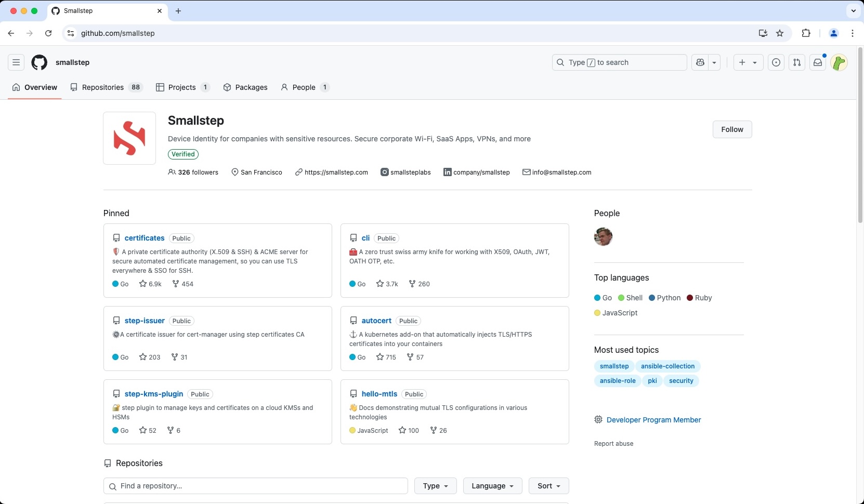Open the Type filter dropdown
The height and width of the screenshot is (504, 864).
[x=435, y=486]
